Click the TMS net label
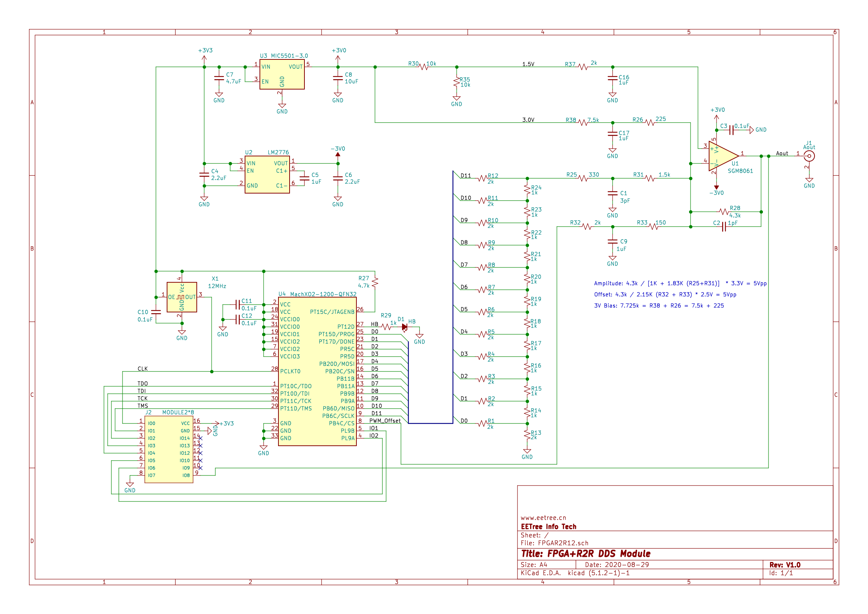The image size is (868, 614). click(143, 406)
